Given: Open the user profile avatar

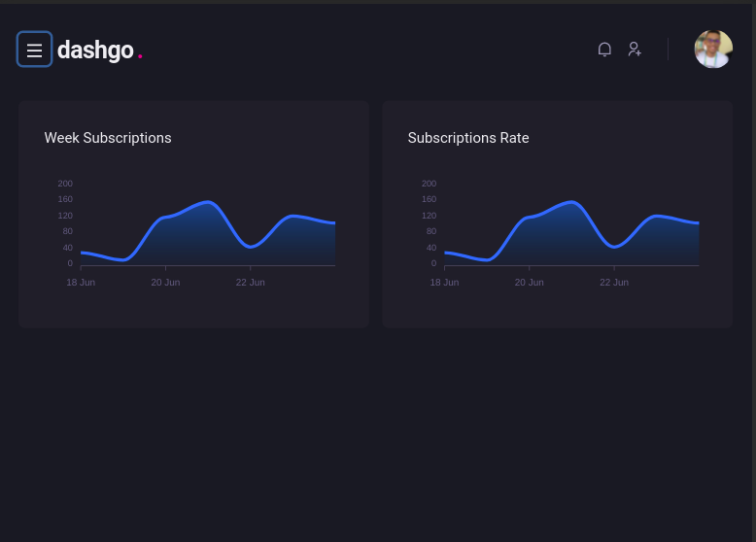Looking at the screenshot, I should click(x=713, y=50).
